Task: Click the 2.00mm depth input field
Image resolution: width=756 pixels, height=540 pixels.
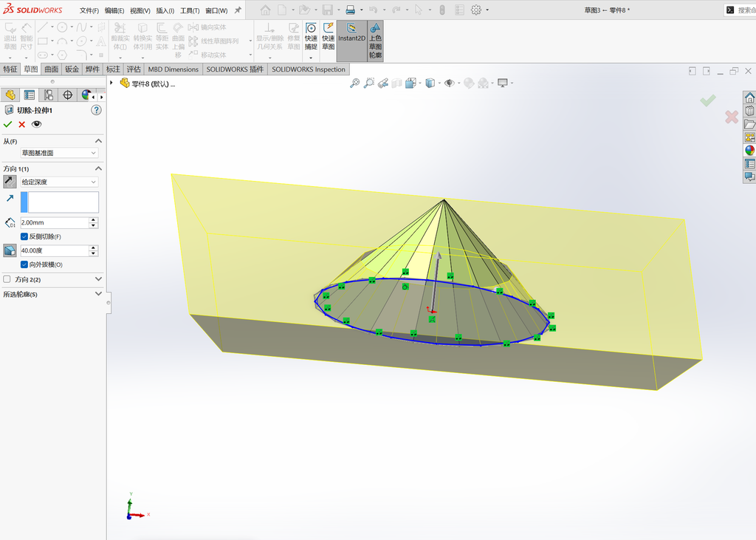Action: (55, 222)
